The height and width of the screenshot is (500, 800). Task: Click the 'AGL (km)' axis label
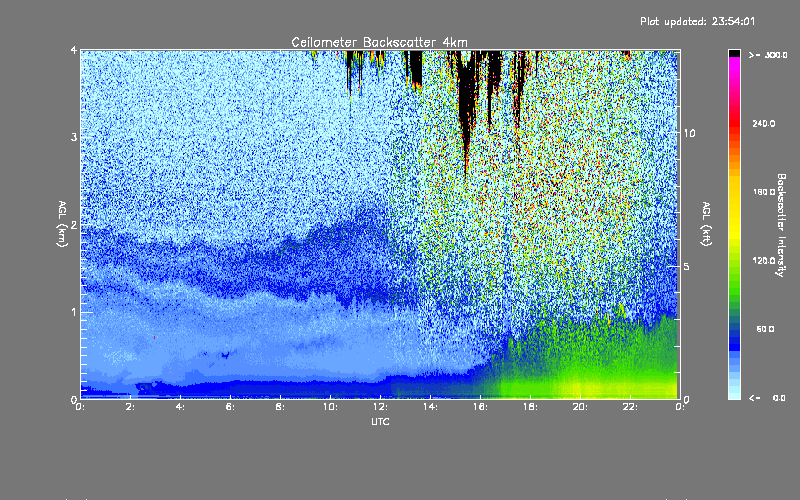(62, 224)
